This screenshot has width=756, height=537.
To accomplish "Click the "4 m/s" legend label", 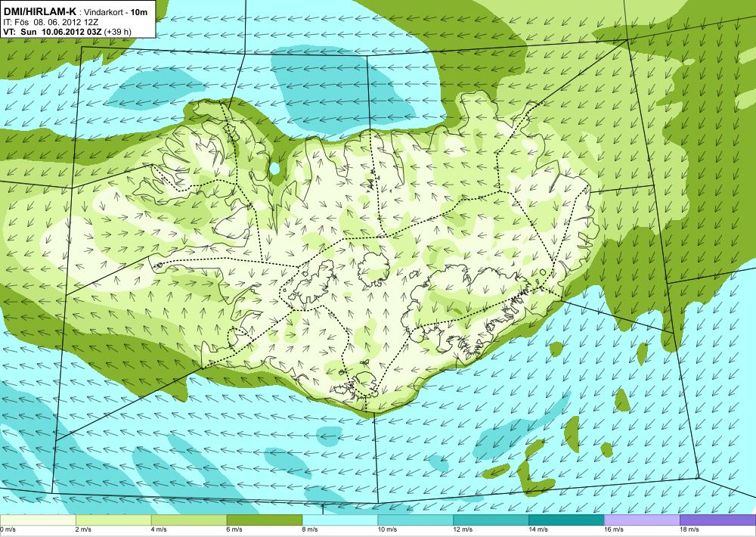I will [x=159, y=529].
